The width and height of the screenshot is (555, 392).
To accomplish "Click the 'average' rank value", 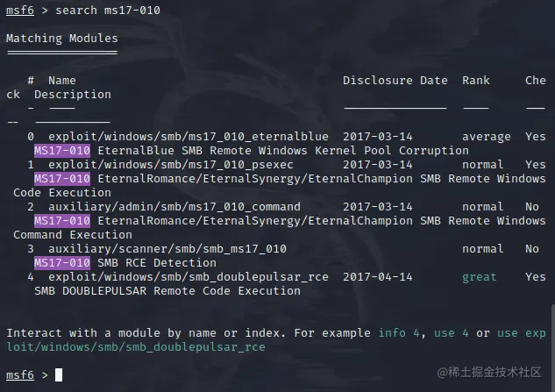I will 487,137.
